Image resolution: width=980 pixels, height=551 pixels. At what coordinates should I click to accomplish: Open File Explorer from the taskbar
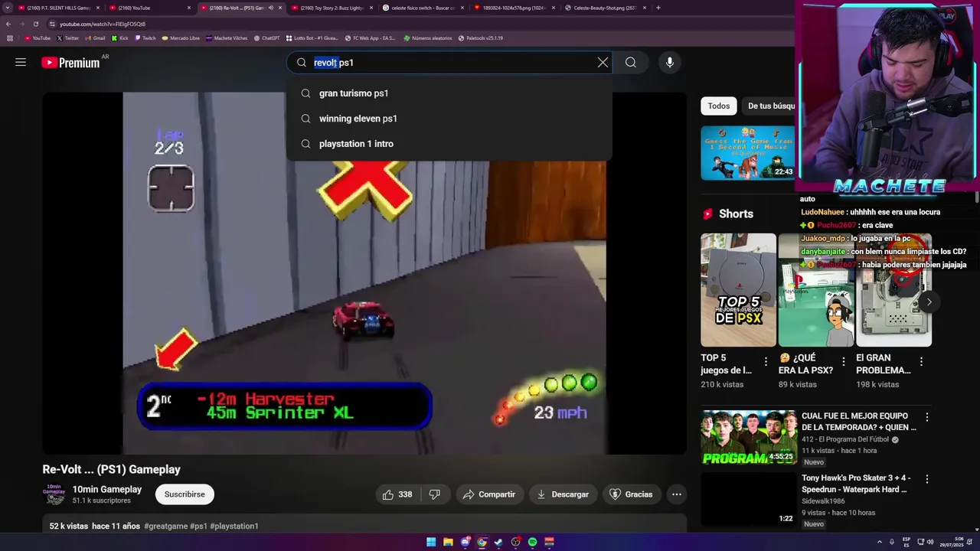click(x=448, y=542)
